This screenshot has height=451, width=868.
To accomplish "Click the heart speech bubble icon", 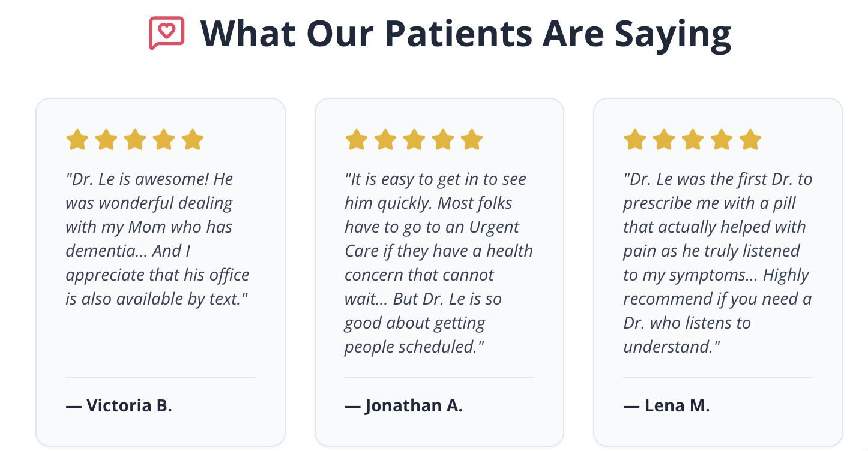I will coord(166,33).
